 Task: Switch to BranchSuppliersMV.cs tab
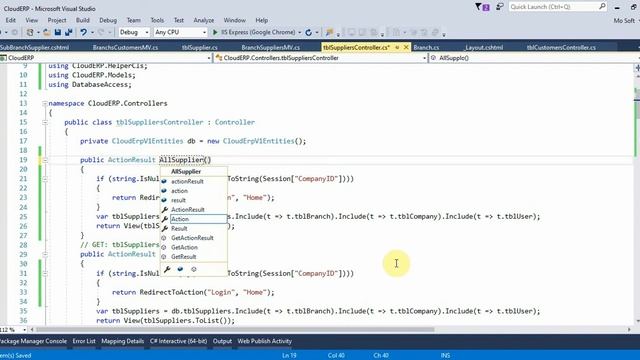pyautogui.click(x=270, y=47)
